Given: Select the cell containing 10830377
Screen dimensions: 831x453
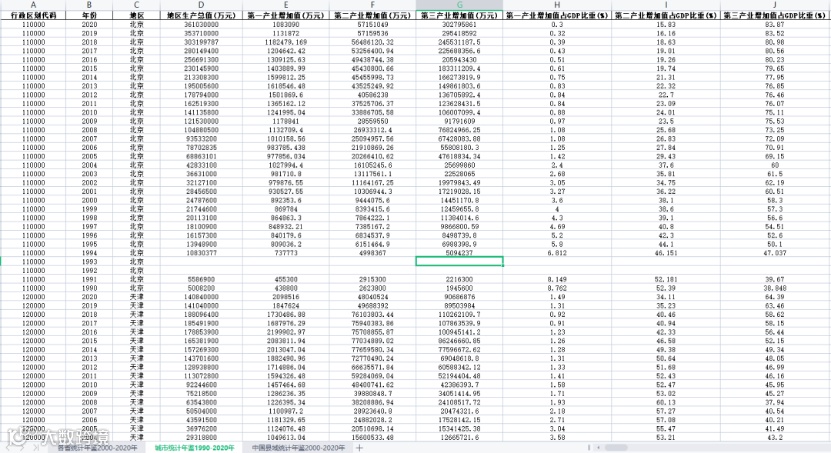Looking at the screenshot, I should pyautogui.click(x=201, y=253).
